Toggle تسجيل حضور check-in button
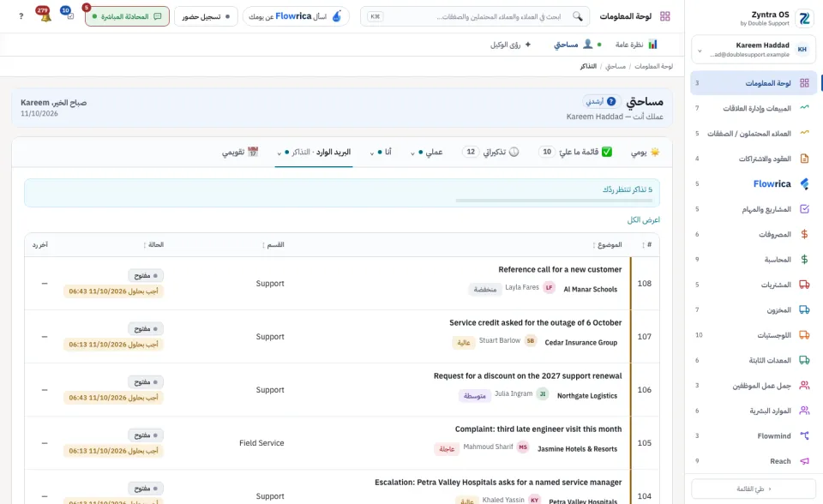Screen dimensions: 823x504 point(206,16)
